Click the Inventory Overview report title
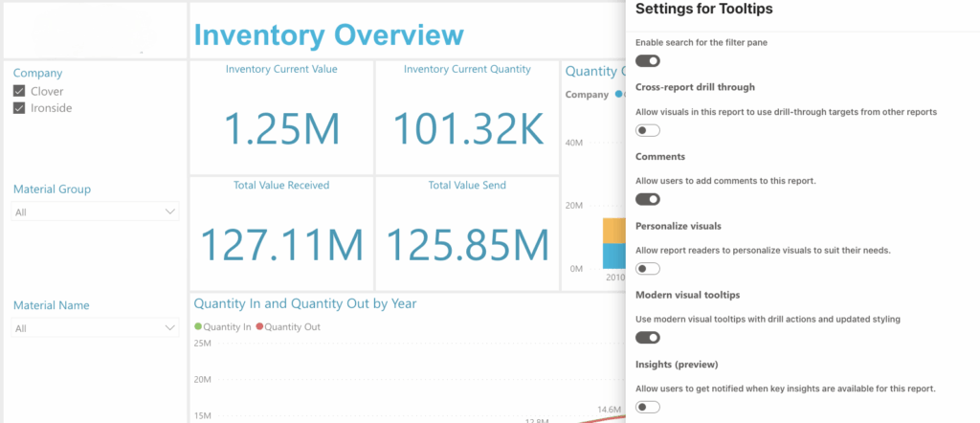 tap(328, 35)
